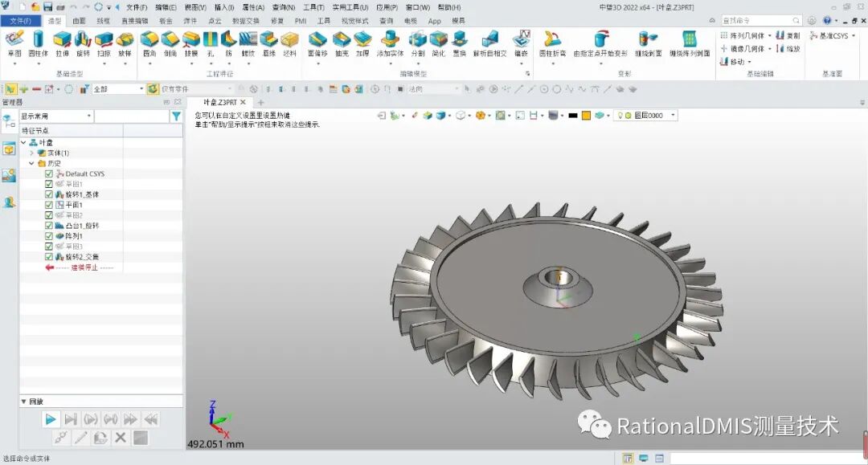868x465 pixels.
Task: Select the 旋转 revolve tool
Action: (83, 44)
